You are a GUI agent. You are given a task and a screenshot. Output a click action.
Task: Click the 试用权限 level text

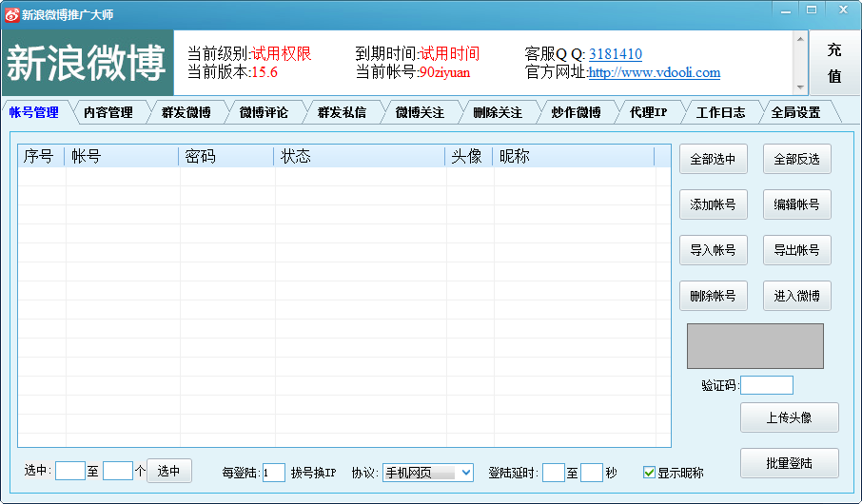[282, 54]
